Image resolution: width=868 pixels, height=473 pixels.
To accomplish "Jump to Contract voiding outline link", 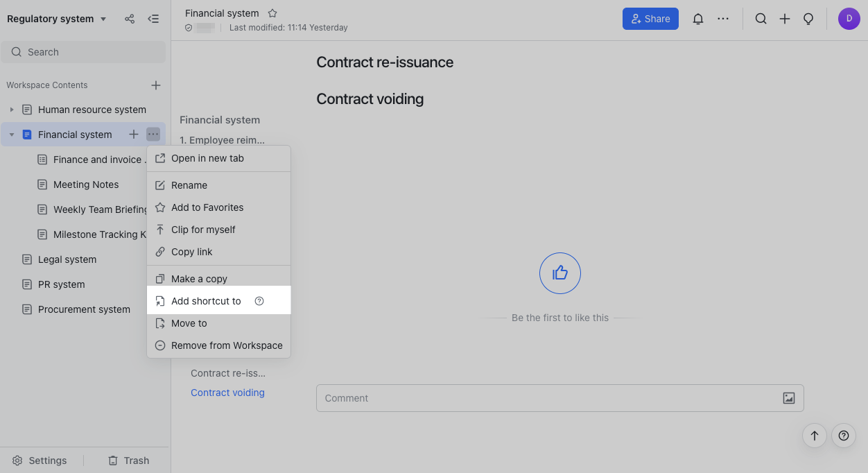I will pyautogui.click(x=227, y=393).
